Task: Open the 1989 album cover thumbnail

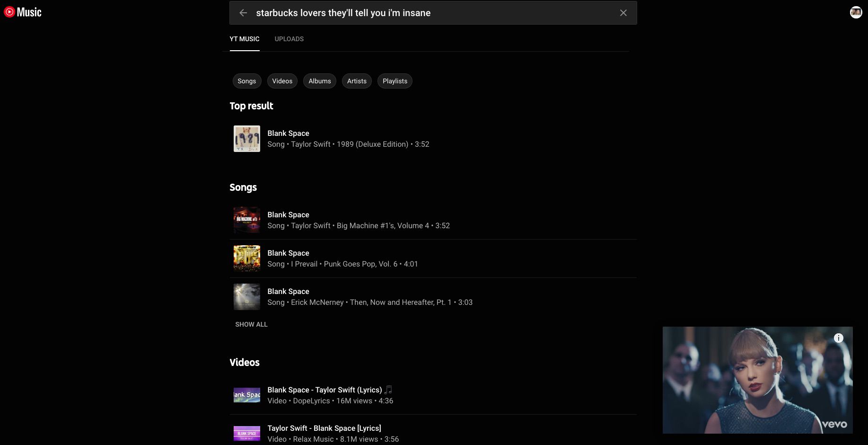Action: [x=247, y=139]
